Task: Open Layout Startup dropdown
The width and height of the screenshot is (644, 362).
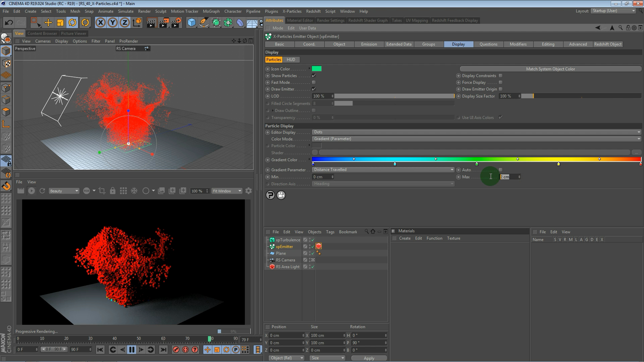Action: 613,11
